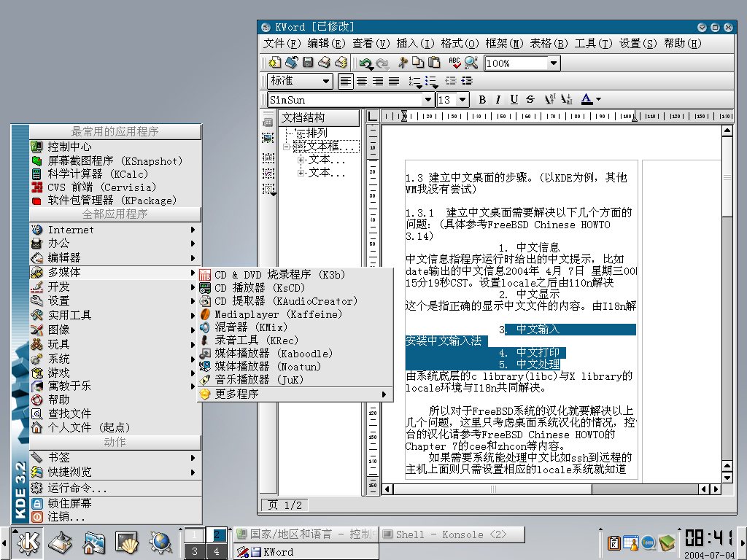The image size is (747, 560).
Task: Paste from clipboard icon in KWord
Action: coord(434,63)
